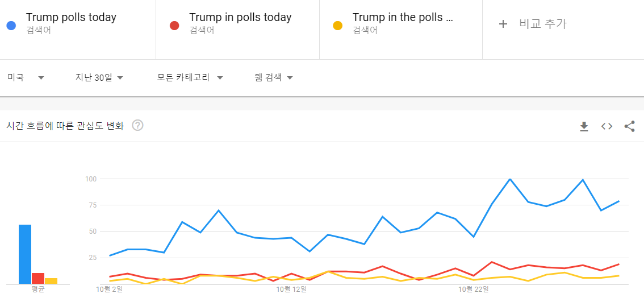Image resolution: width=644 pixels, height=306 pixels.
Task: Click the 10월 12일 date label
Action: click(291, 289)
